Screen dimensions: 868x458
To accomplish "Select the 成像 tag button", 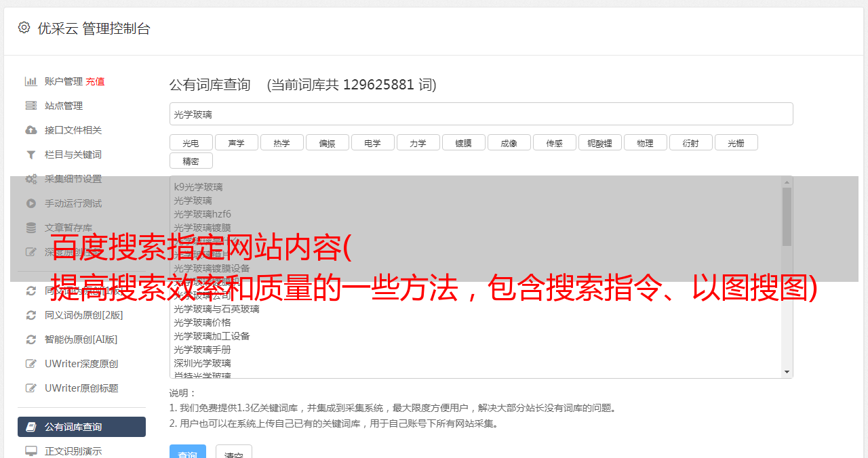I will pos(509,142).
